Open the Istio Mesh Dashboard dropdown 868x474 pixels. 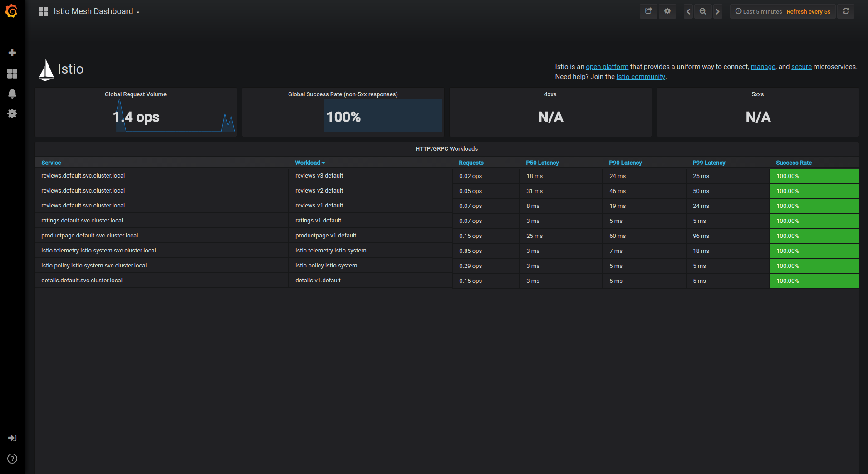click(96, 12)
